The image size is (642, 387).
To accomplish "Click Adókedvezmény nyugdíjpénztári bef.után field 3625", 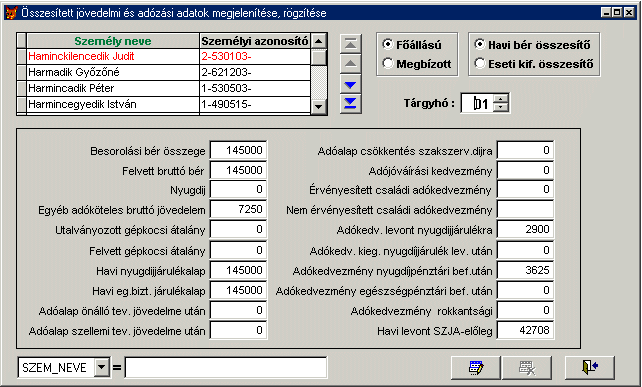I will coord(525,270).
